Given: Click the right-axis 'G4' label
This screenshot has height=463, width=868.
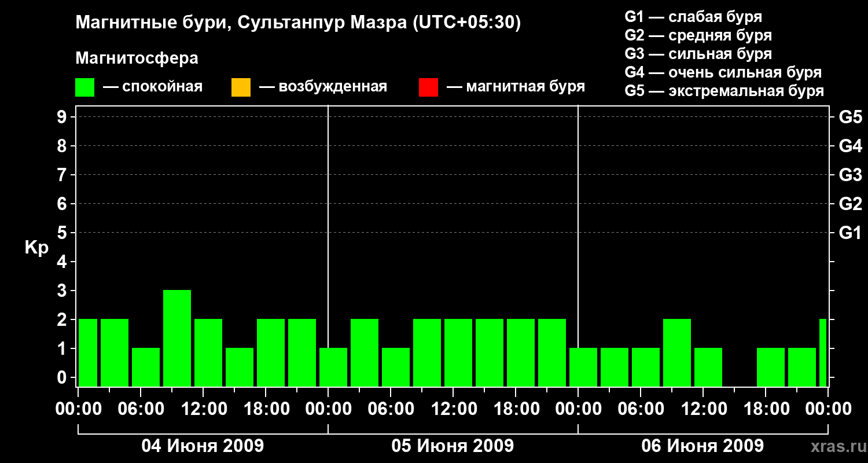Looking at the screenshot, I should [851, 146].
